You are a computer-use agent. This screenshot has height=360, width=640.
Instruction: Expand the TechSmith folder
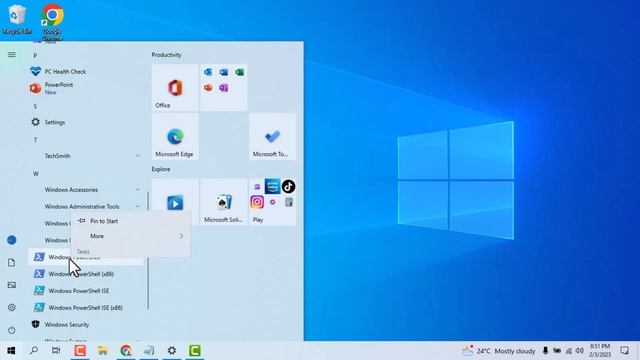[x=86, y=156]
